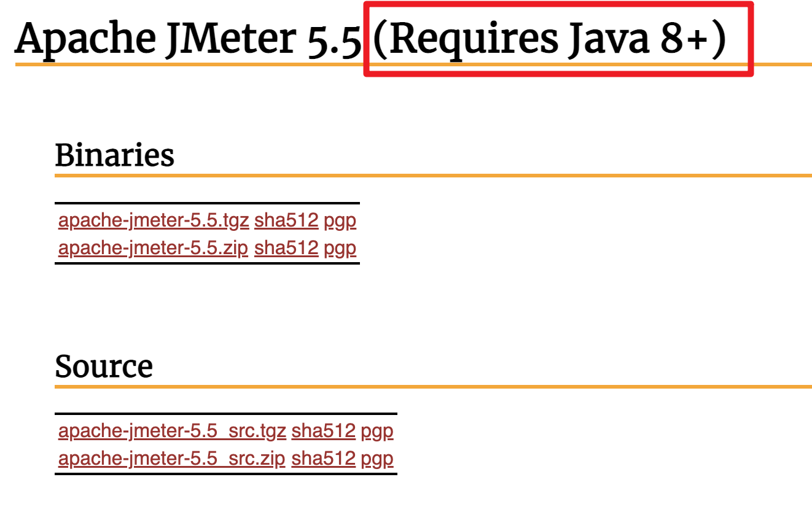Open sha512 checksum for apache-jmeter-5.5.zip

[x=286, y=248]
